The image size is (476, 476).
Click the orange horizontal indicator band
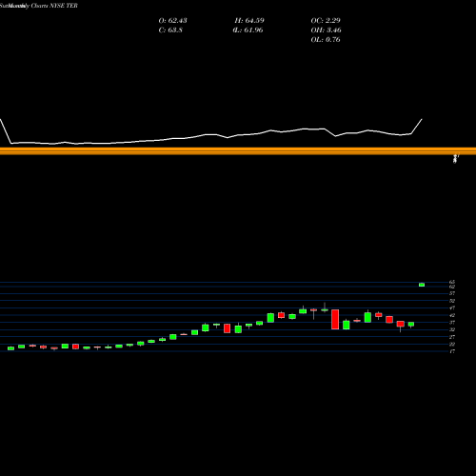point(238,151)
